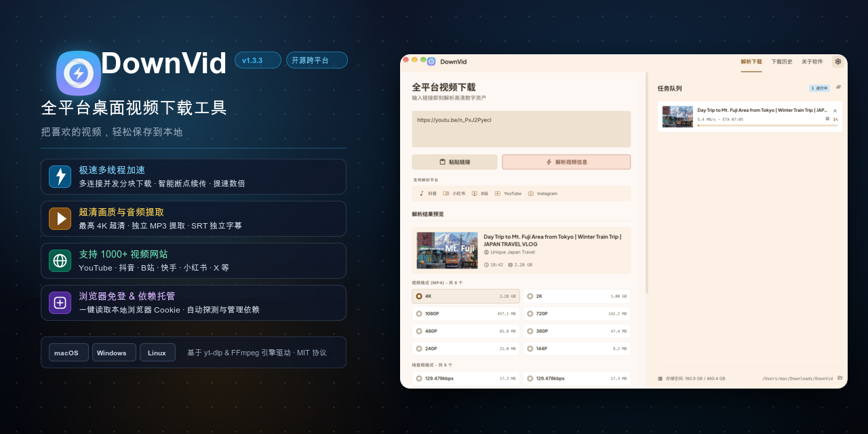
Task: Click the globe icon beside 支持 1000+ 视频网站
Action: 60,260
